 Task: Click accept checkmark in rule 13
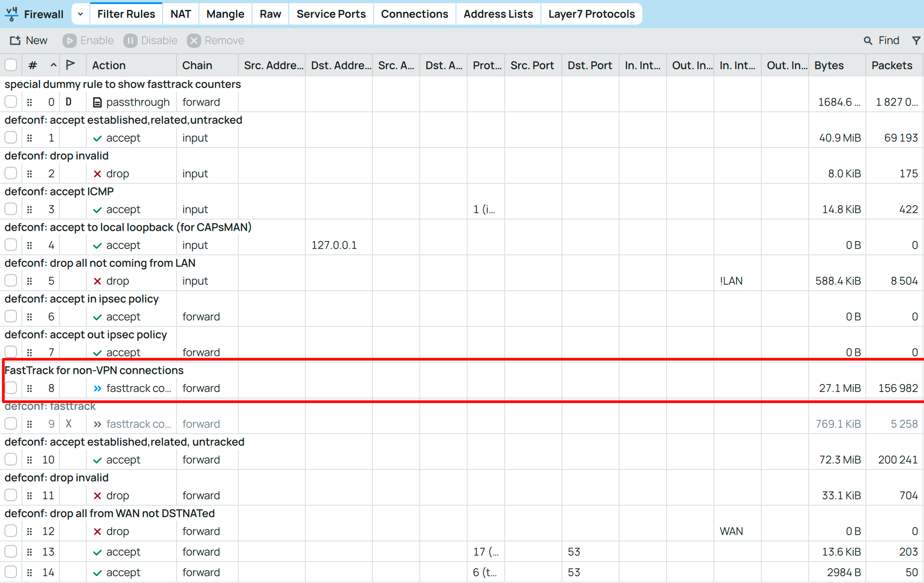coord(97,552)
